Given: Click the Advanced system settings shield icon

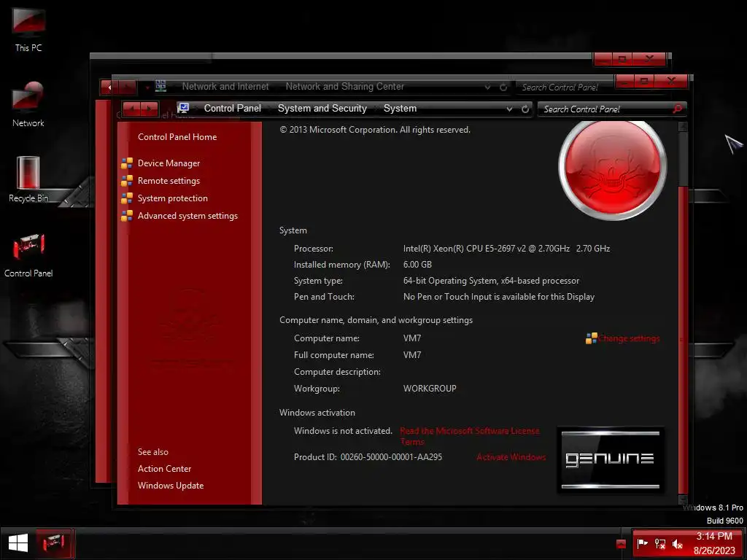Looking at the screenshot, I should coord(127,216).
